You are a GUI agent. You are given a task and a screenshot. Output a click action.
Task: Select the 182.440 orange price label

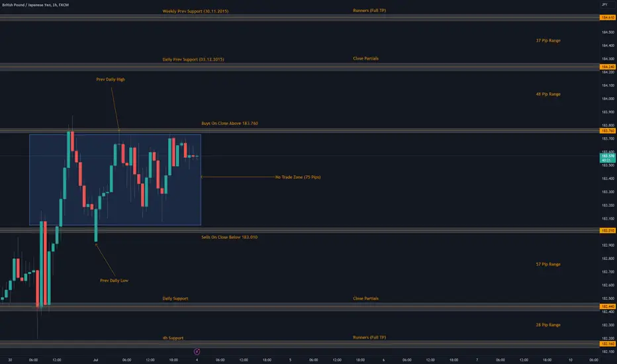(608, 306)
